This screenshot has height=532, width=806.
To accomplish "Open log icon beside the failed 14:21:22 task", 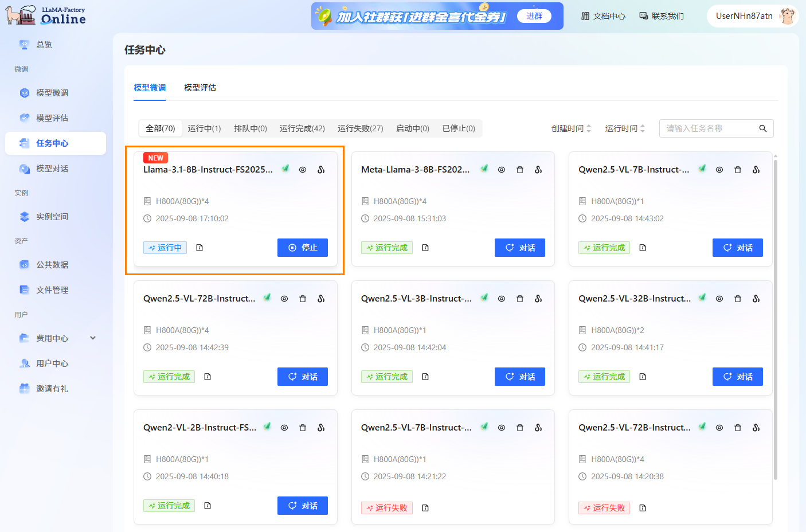I will 425,508.
